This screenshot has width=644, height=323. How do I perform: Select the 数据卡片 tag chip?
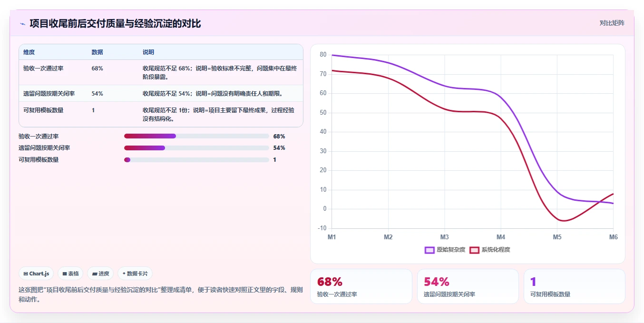(x=135, y=274)
